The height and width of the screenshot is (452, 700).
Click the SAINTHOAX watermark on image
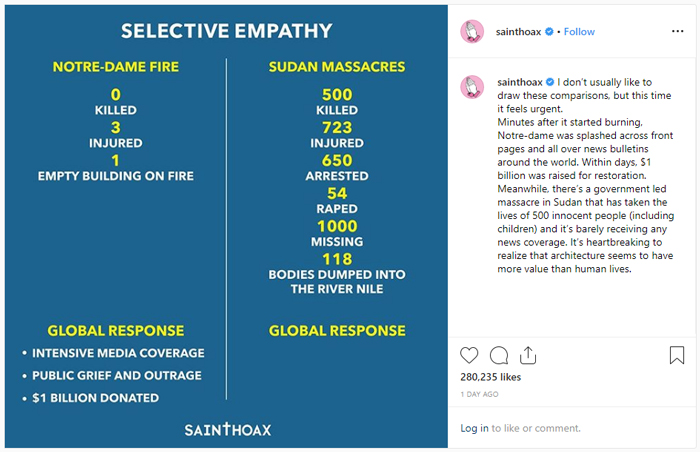(228, 429)
